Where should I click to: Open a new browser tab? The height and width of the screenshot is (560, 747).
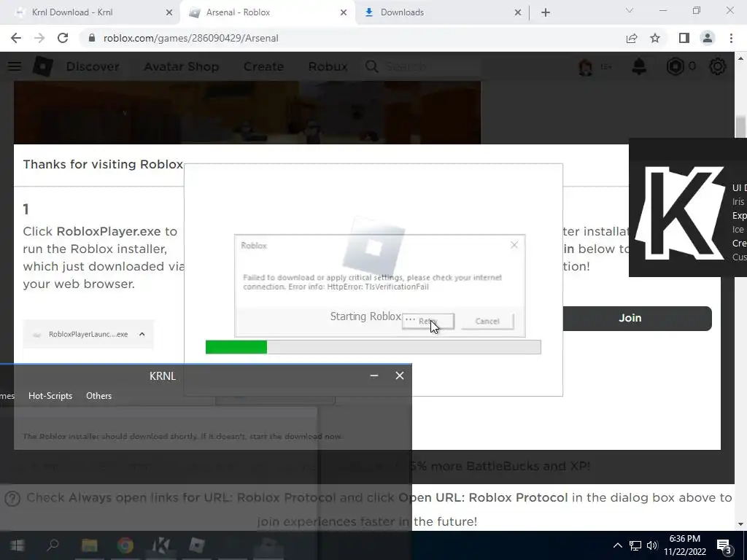[546, 12]
